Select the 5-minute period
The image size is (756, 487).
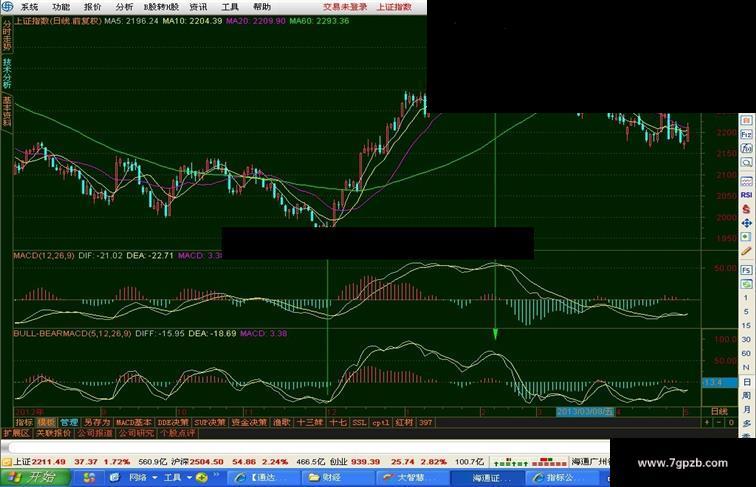746,311
